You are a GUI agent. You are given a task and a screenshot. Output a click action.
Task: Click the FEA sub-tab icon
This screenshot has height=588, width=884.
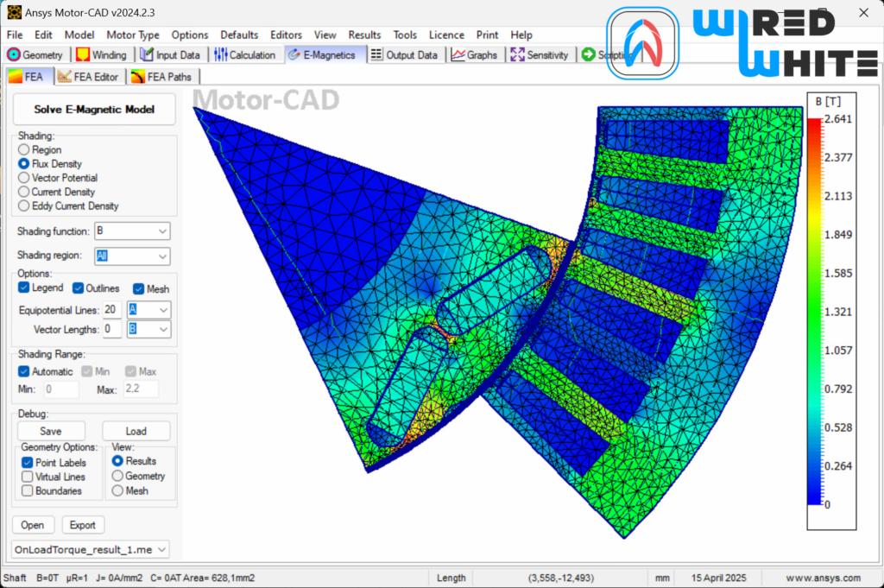point(16,76)
